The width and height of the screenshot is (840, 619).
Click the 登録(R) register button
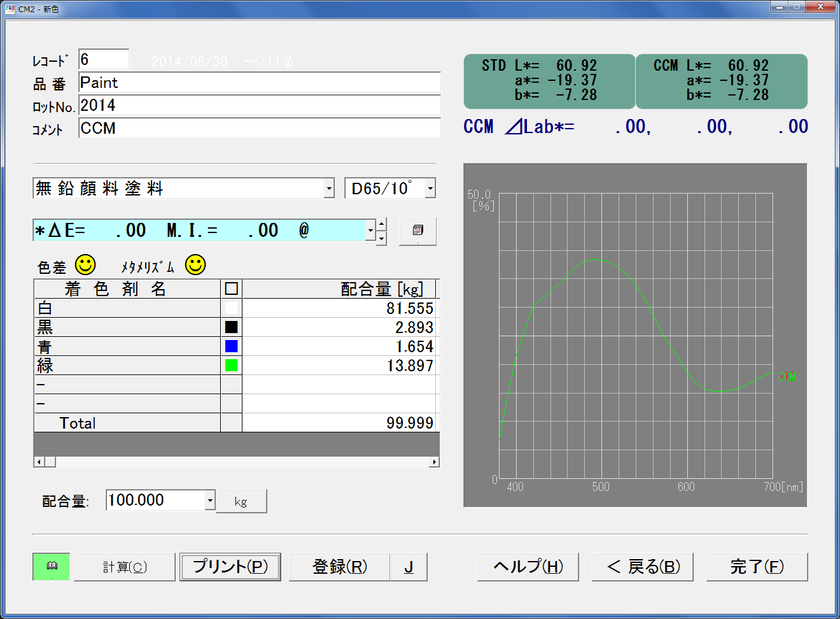pos(339,567)
